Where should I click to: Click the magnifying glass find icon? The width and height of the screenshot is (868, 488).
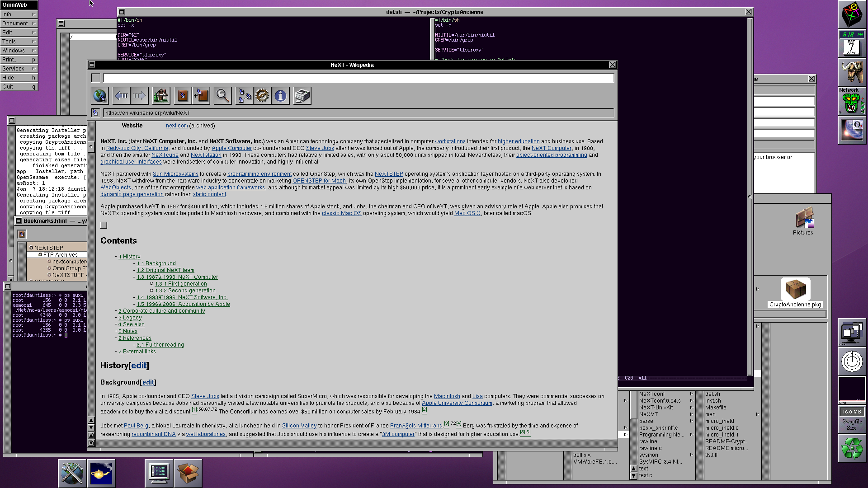(x=222, y=96)
